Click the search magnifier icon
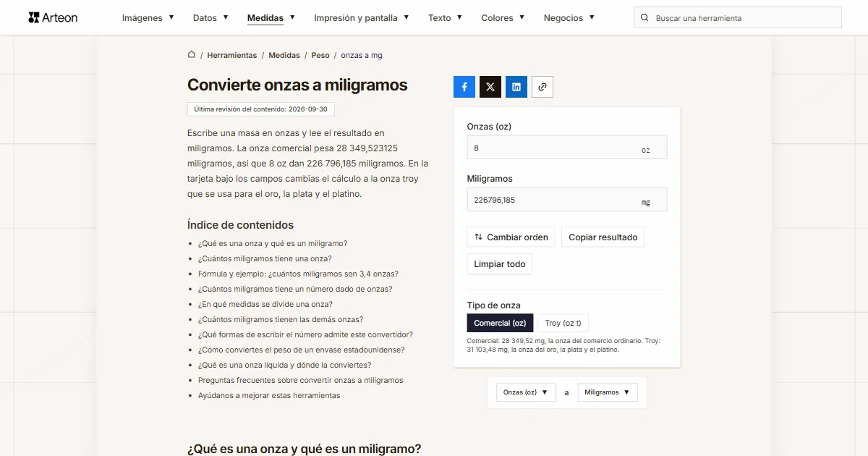The width and height of the screenshot is (868, 456). [644, 18]
